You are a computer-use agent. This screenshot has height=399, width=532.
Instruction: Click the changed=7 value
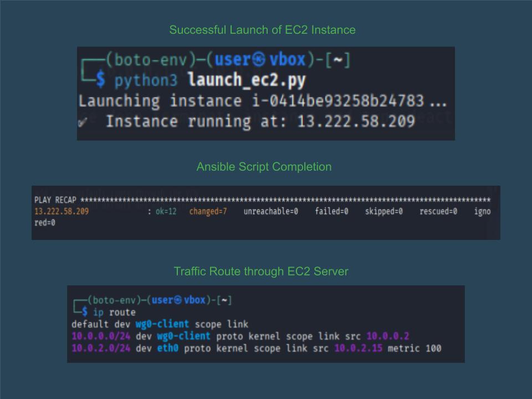coord(208,211)
